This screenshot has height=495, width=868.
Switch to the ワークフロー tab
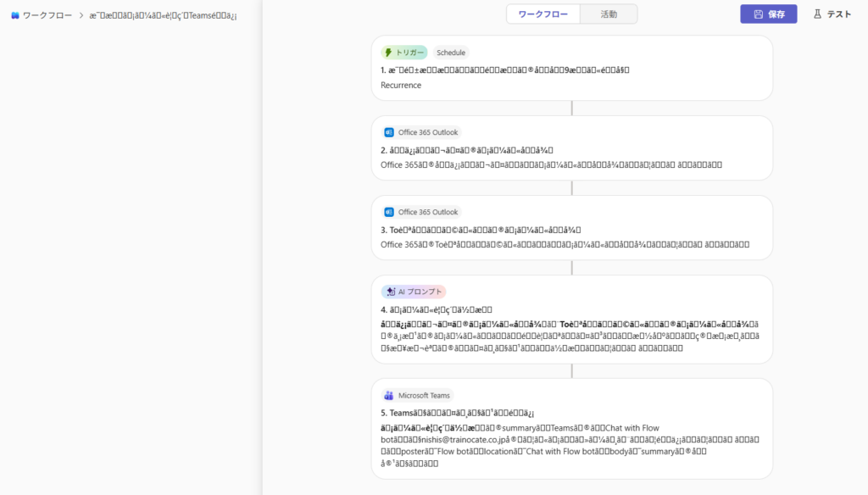click(x=542, y=14)
